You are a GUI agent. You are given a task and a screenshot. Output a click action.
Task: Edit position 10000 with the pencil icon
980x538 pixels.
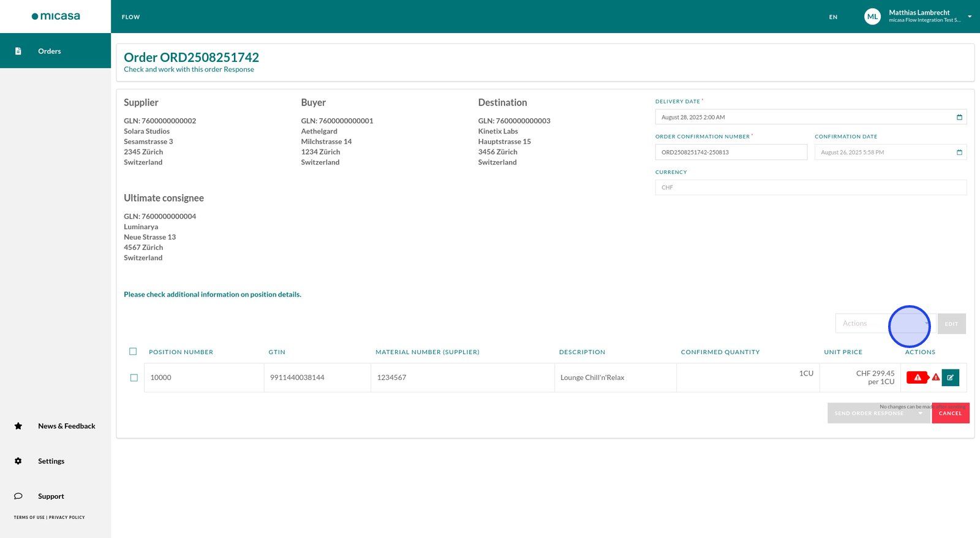[x=950, y=377]
